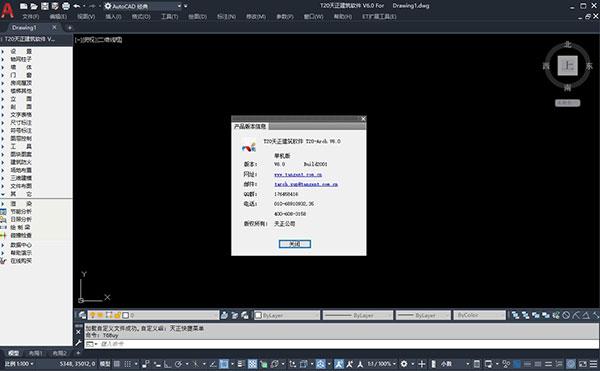Select the 日照分析 tool in the sidebar
This screenshot has height=371, width=600.
[21, 220]
